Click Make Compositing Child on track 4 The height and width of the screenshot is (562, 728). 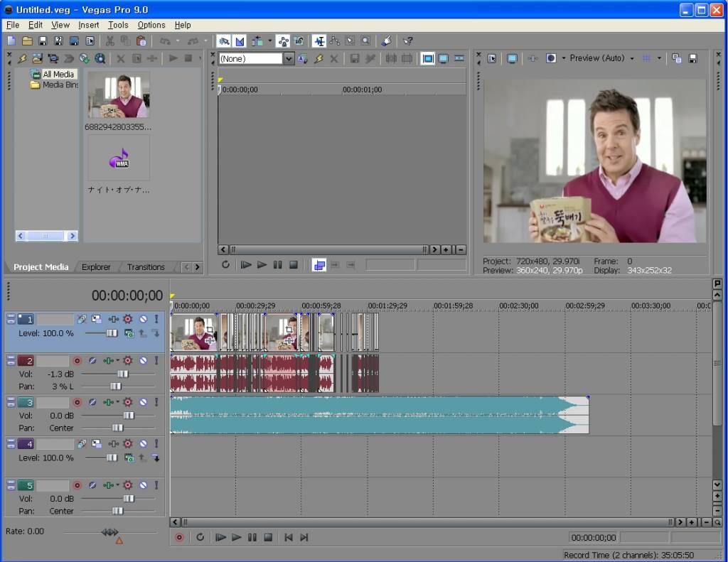click(156, 458)
